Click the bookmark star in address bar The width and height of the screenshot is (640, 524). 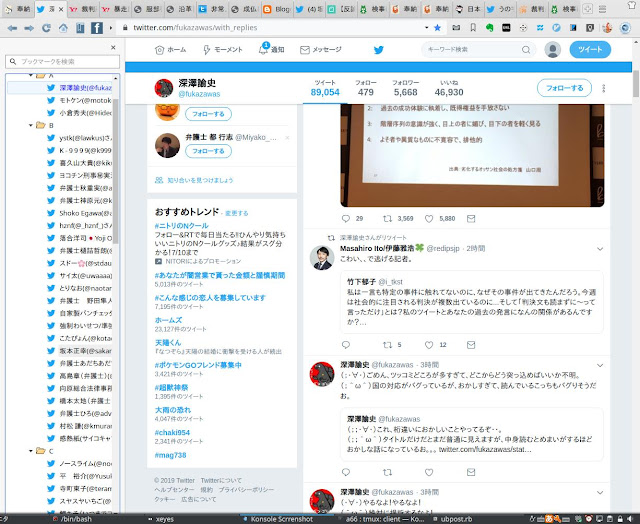coord(438,28)
